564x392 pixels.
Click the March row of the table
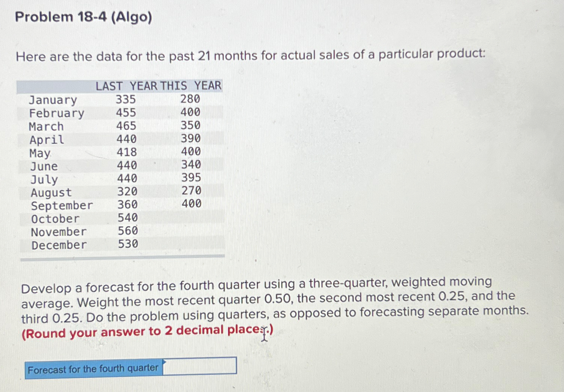pos(46,126)
